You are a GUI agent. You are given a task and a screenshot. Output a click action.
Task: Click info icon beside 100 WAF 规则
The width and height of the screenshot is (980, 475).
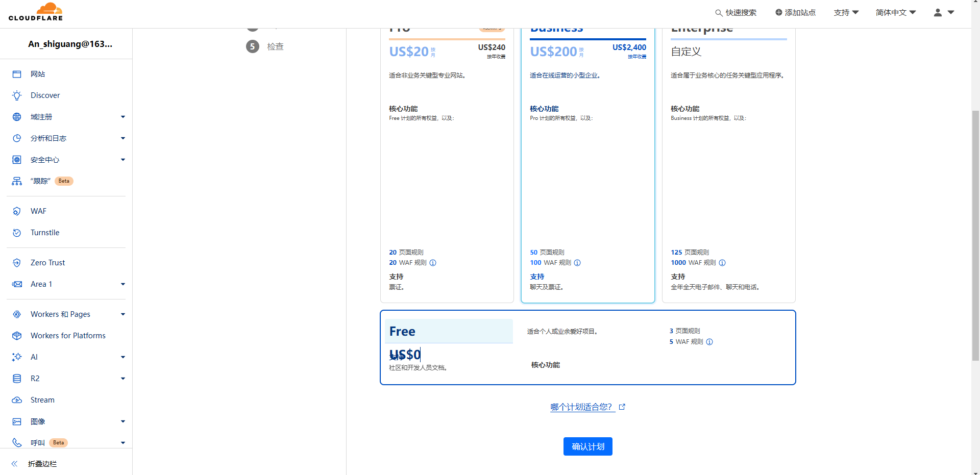click(577, 263)
